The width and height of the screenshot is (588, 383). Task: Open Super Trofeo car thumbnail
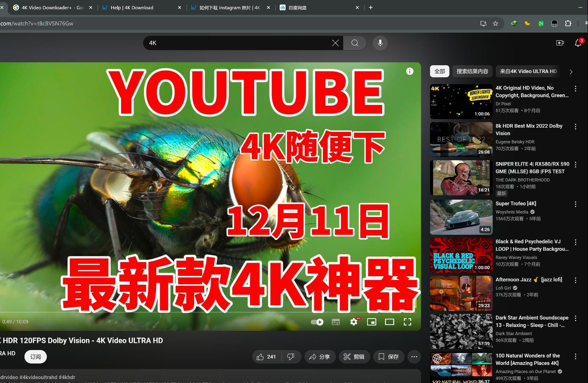[461, 217]
